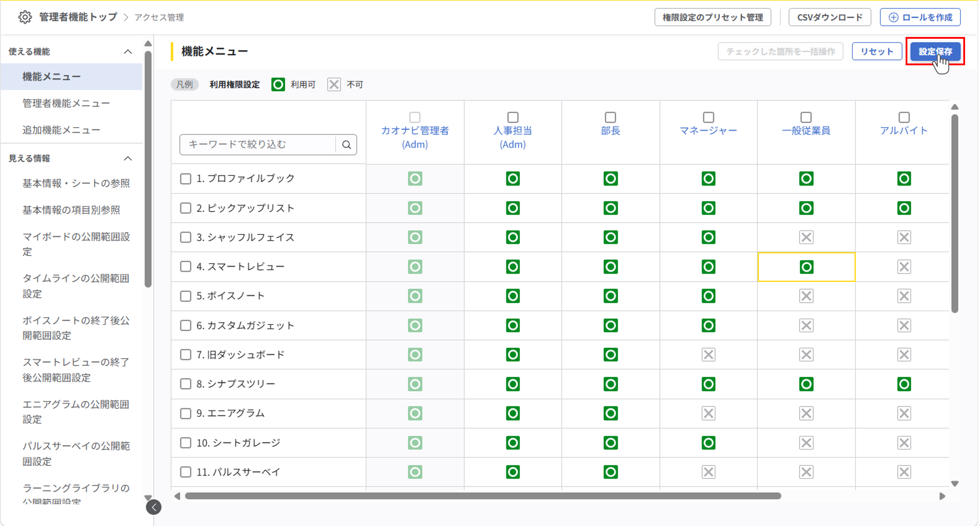Image resolution: width=980 pixels, height=526 pixels.
Task: Check the 3. シャッフルフェイス row checkbox
Action: pyautogui.click(x=186, y=237)
